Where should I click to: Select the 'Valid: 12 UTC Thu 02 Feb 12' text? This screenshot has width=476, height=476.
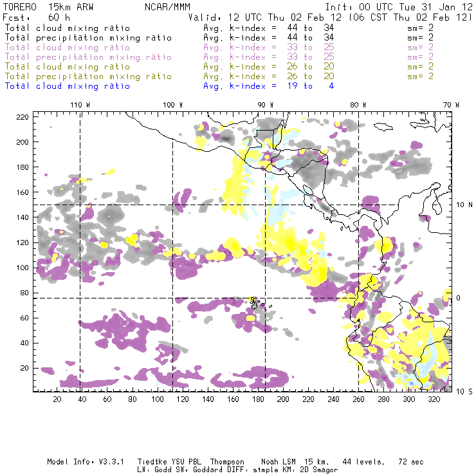tap(265, 17)
